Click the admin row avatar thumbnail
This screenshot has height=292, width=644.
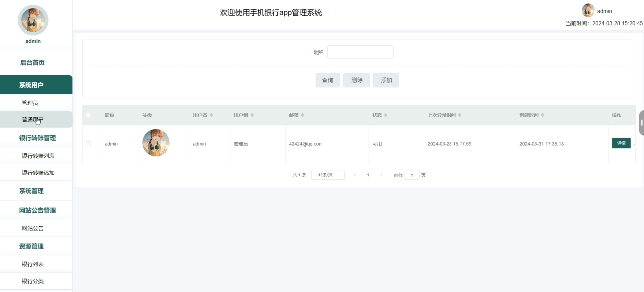point(156,143)
